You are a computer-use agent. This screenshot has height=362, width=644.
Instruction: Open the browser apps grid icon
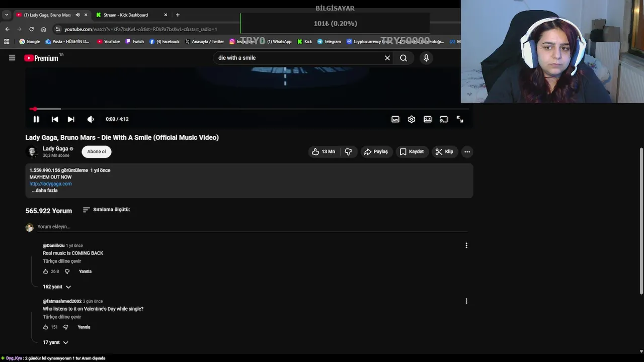coord(7,42)
